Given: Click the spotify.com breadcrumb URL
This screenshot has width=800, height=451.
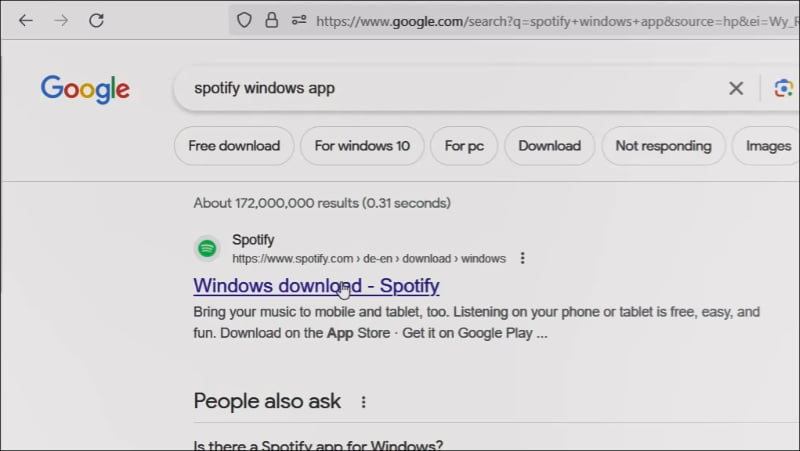Looking at the screenshot, I should click(x=369, y=259).
